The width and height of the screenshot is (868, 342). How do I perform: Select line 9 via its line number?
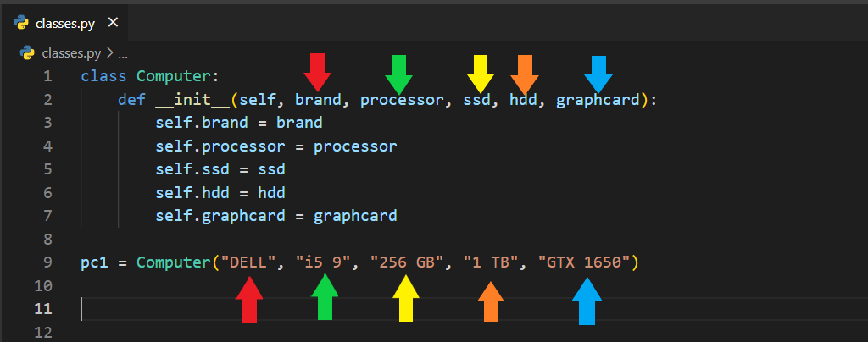47,262
